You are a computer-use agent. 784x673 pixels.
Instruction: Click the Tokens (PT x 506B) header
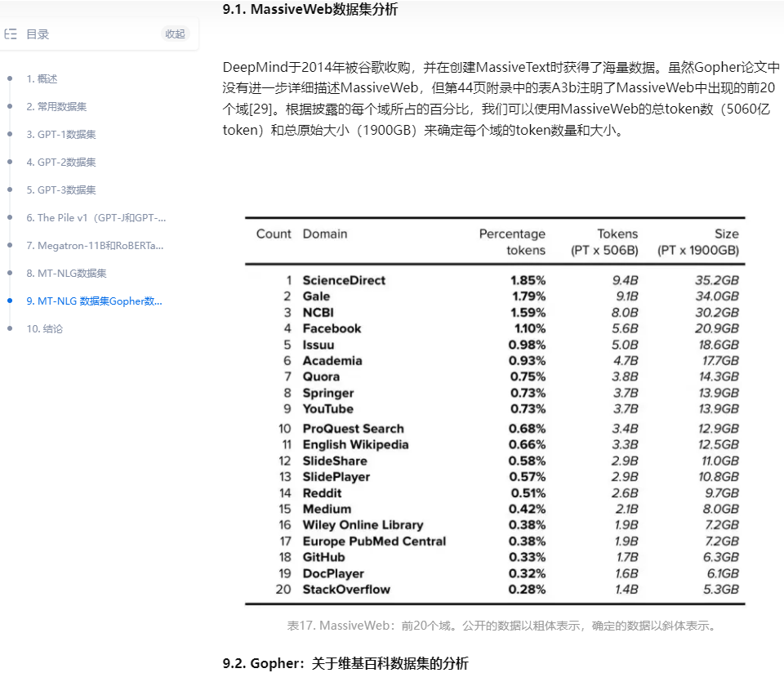pyautogui.click(x=604, y=242)
